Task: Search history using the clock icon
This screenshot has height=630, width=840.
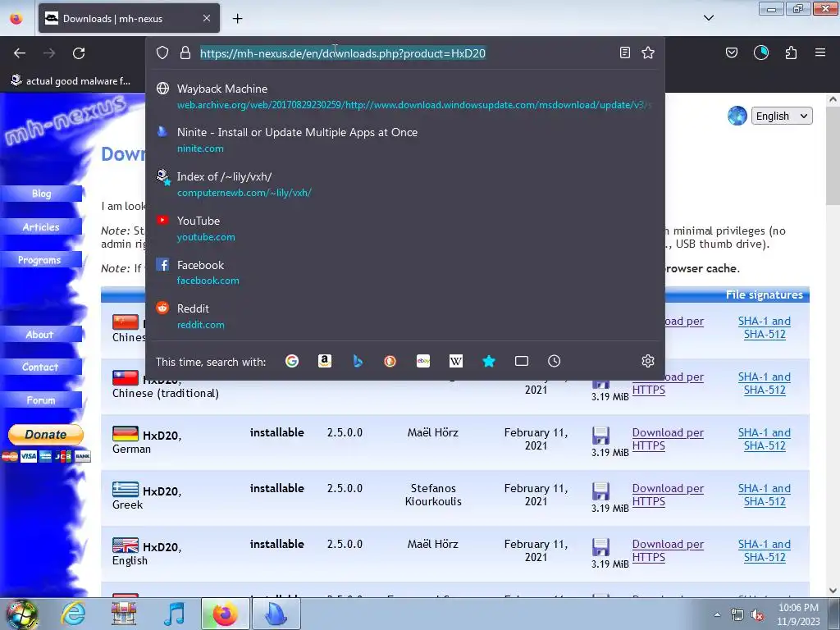Action: click(x=554, y=361)
